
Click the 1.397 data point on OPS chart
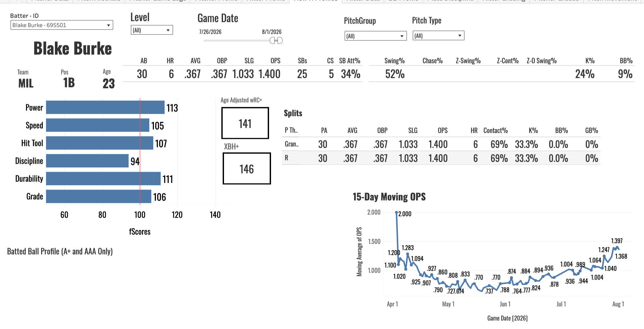click(617, 247)
